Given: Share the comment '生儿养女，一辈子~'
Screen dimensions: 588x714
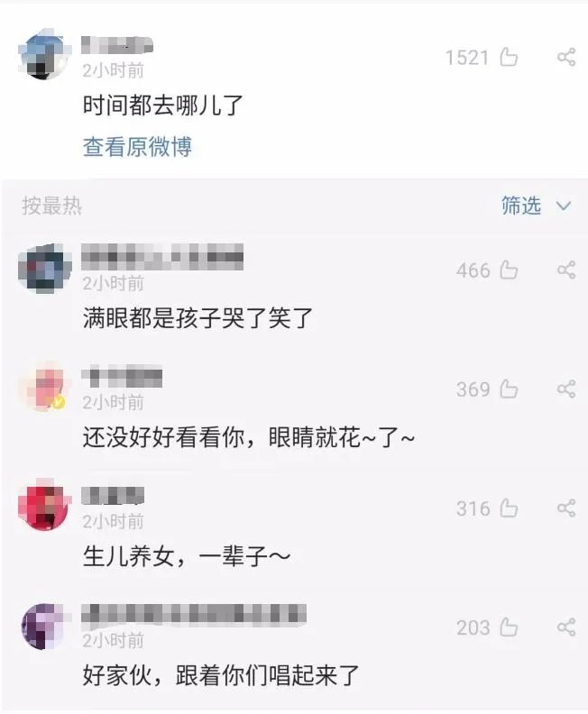Looking at the screenshot, I should (x=566, y=508).
